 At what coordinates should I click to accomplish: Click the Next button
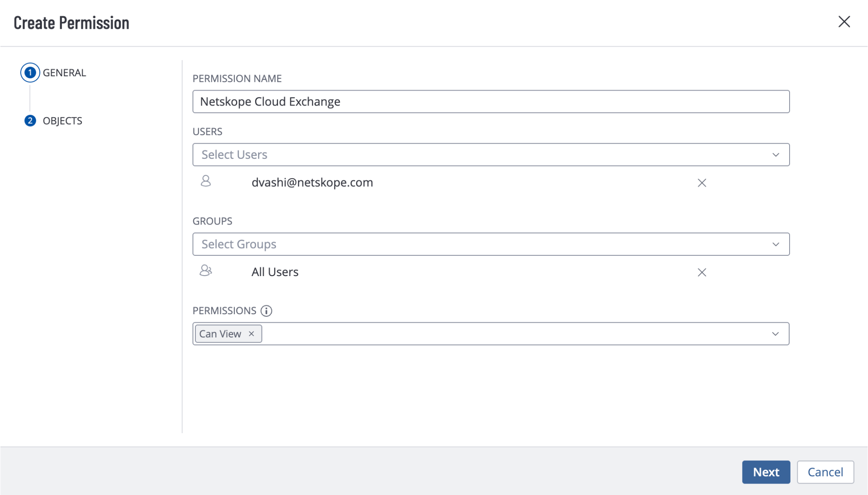pyautogui.click(x=766, y=472)
